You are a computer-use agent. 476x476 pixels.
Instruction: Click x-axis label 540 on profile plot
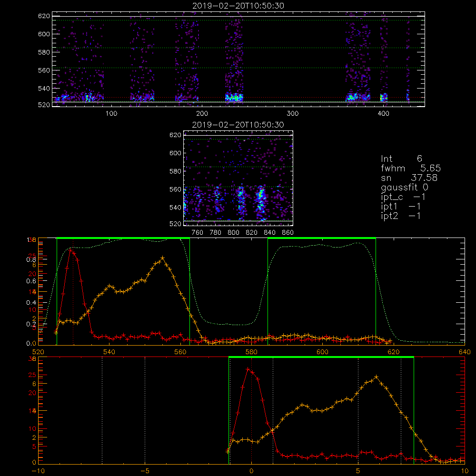pos(109,352)
